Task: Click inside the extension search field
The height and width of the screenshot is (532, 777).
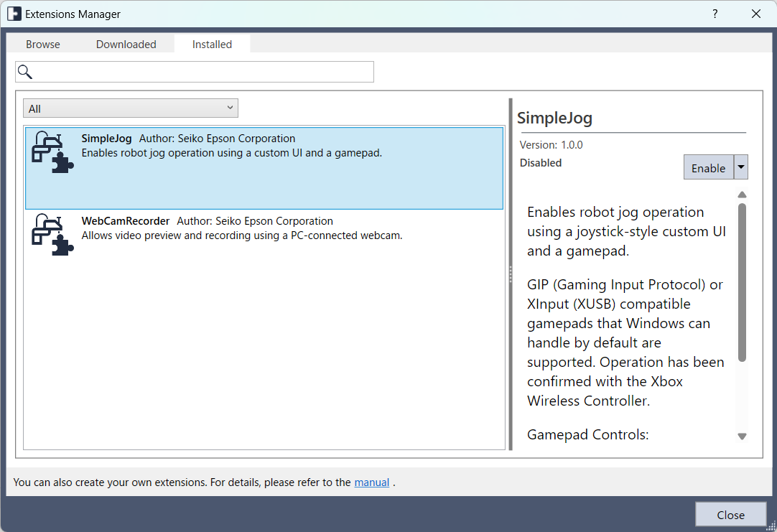Action: pyautogui.click(x=201, y=72)
